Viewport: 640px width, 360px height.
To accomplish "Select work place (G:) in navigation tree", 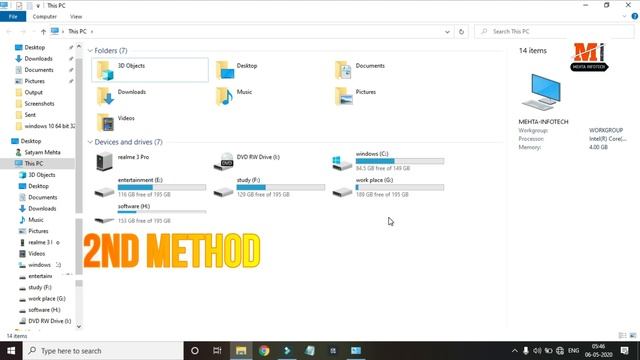I will point(47,298).
